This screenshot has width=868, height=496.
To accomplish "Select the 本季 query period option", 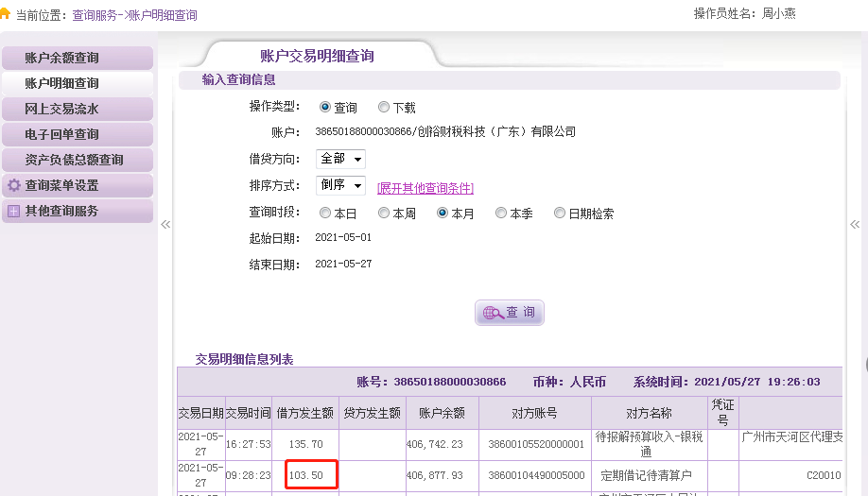I will (501, 214).
